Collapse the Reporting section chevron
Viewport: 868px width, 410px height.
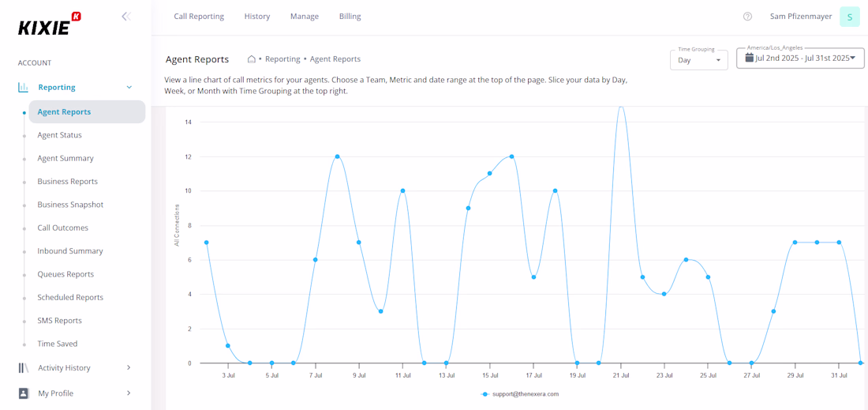129,87
